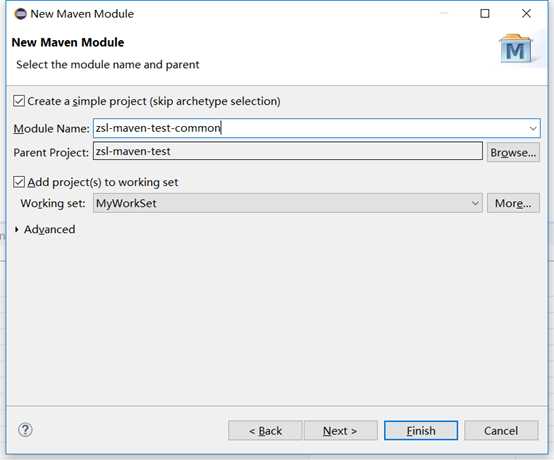Close the New Maven Module dialog

tap(526, 13)
